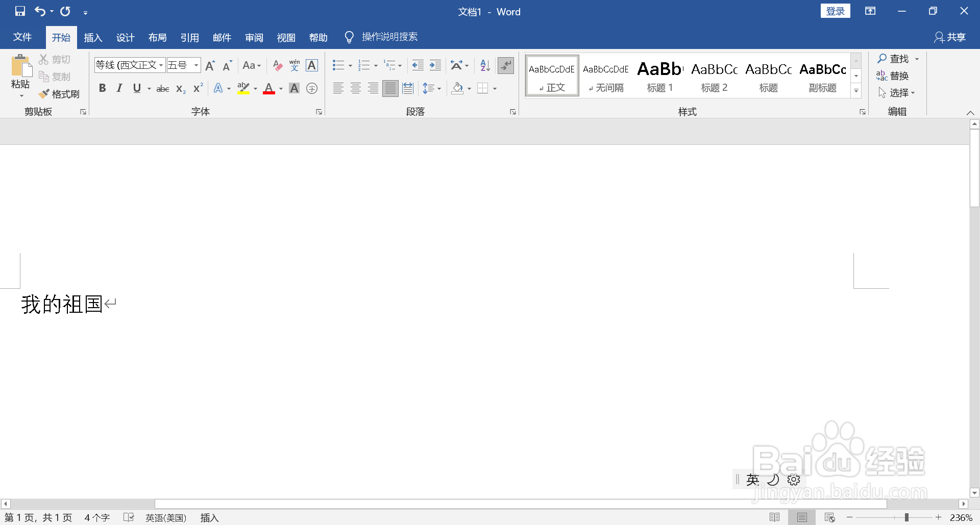Apply distributed alignment to the paragraph

click(408, 89)
